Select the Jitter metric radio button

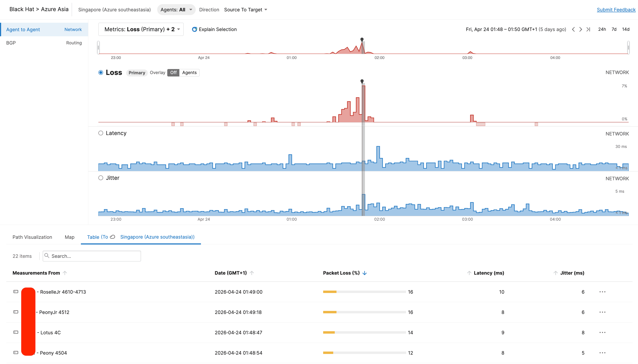tap(101, 178)
